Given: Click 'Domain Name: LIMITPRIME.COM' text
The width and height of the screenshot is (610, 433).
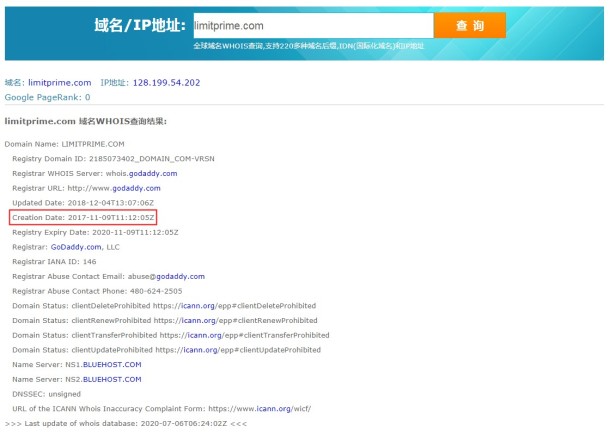Looking at the screenshot, I should (x=65, y=144).
